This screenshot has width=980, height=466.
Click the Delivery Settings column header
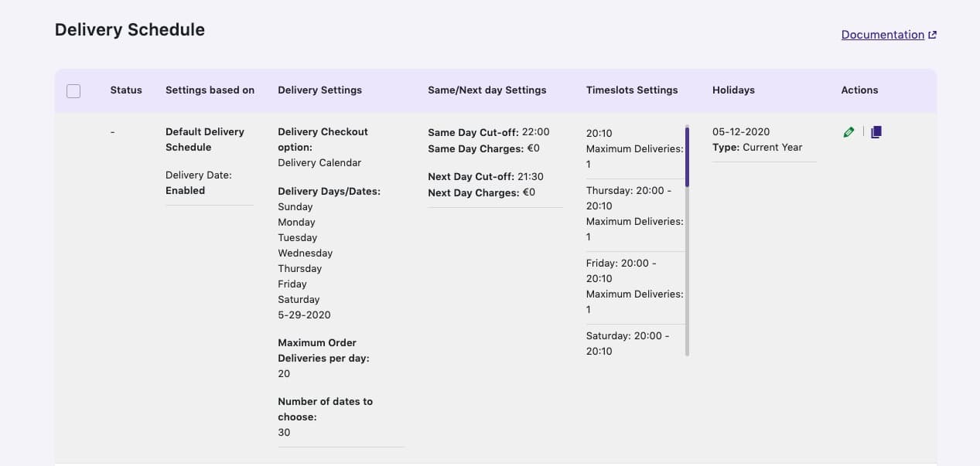(319, 90)
